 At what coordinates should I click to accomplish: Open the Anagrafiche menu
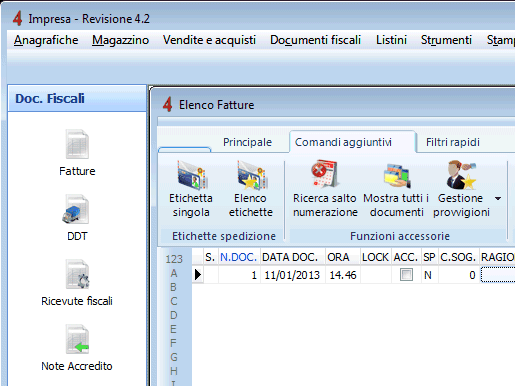[46, 40]
